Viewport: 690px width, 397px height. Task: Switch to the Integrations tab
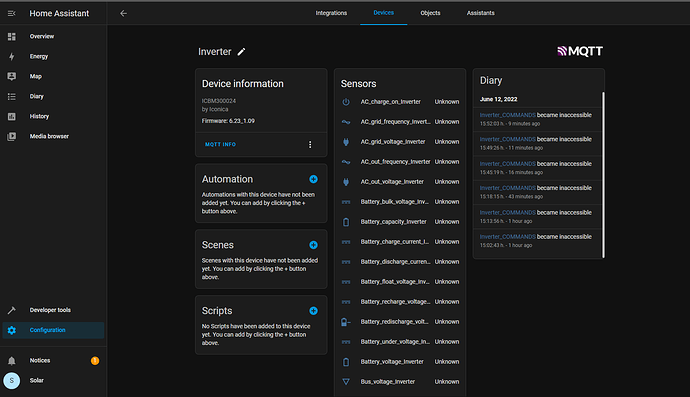pos(331,13)
